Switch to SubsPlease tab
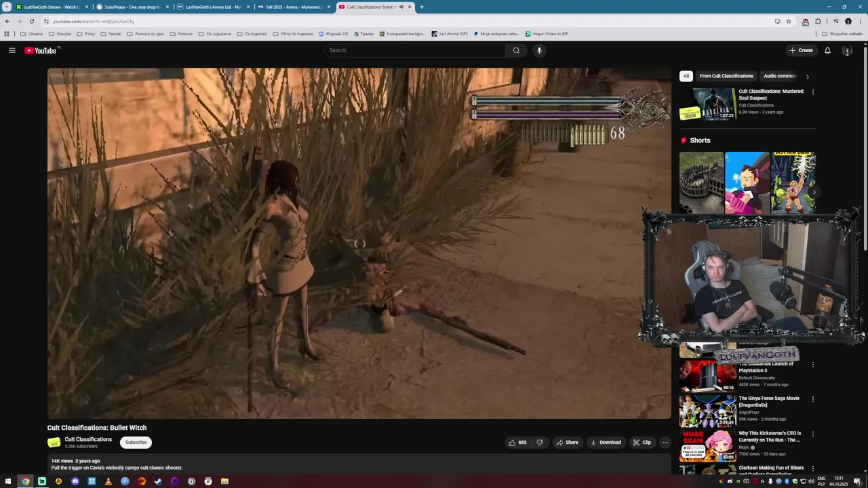Screen dimensions: 868x488 [x=132, y=7]
